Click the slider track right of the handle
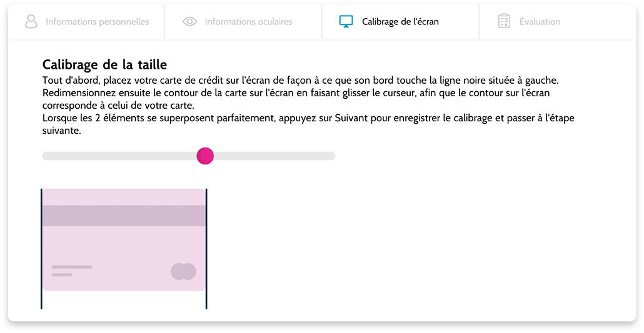This screenshot has height=333, width=644. tap(274, 156)
